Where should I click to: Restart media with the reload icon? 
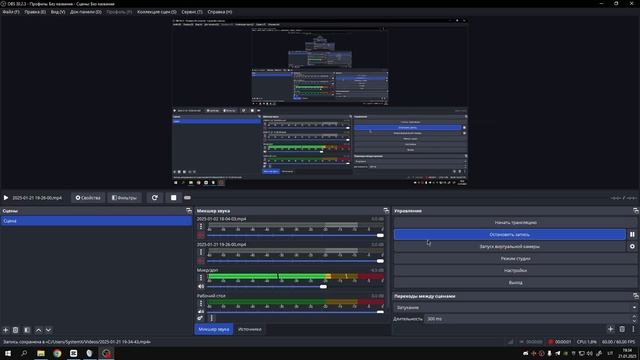pos(155,198)
